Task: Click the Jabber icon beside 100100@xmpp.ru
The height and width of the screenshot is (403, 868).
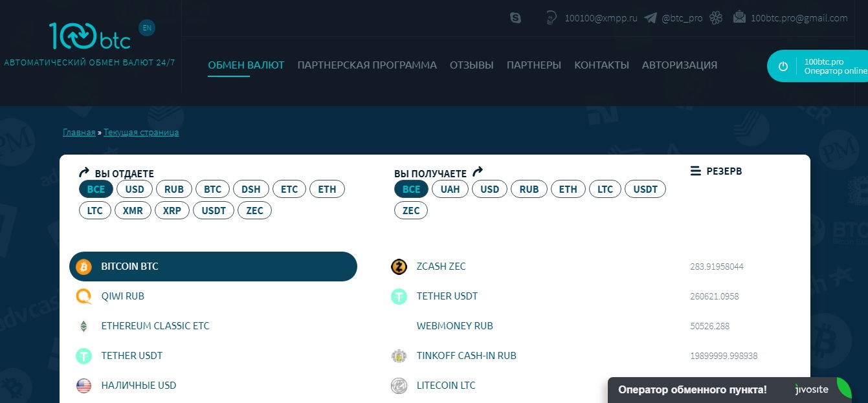Action: tap(551, 18)
